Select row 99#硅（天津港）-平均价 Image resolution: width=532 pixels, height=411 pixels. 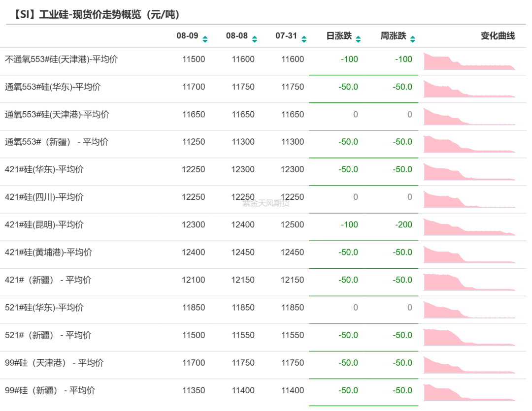coord(263,365)
